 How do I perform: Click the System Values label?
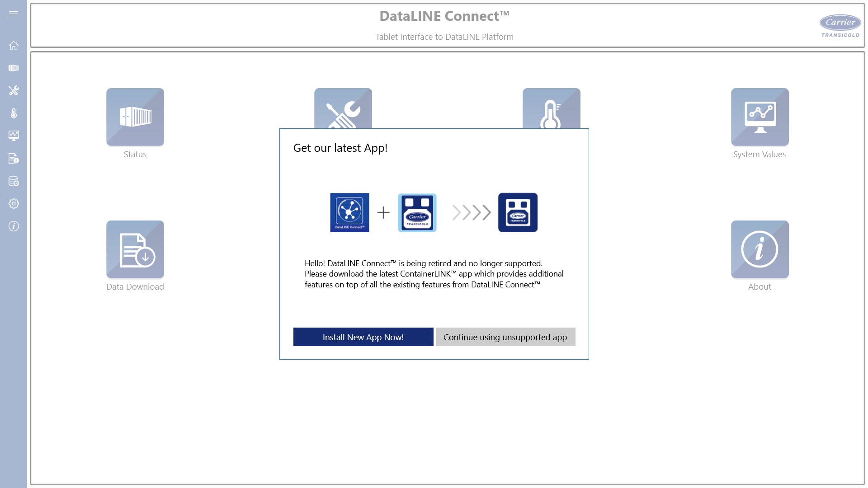tap(759, 155)
